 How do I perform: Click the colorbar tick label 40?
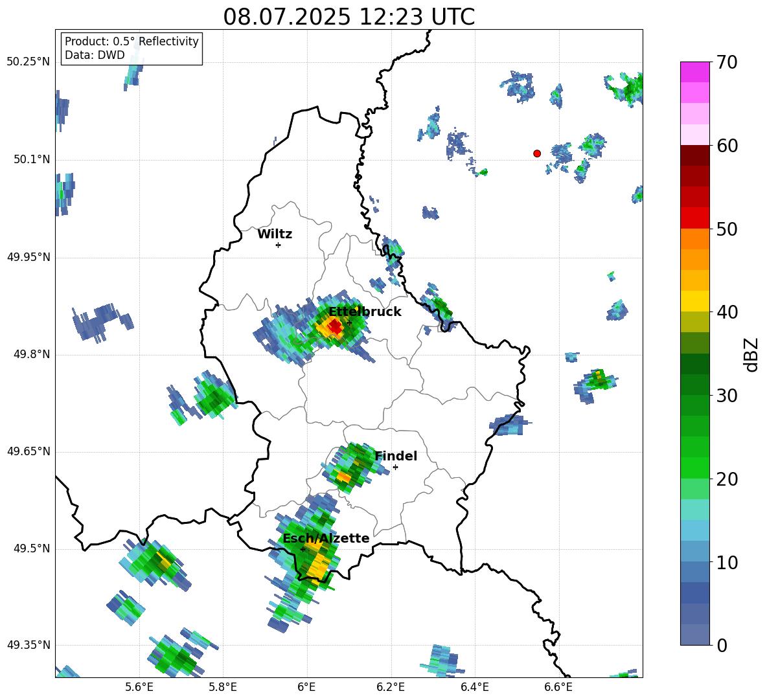[727, 312]
